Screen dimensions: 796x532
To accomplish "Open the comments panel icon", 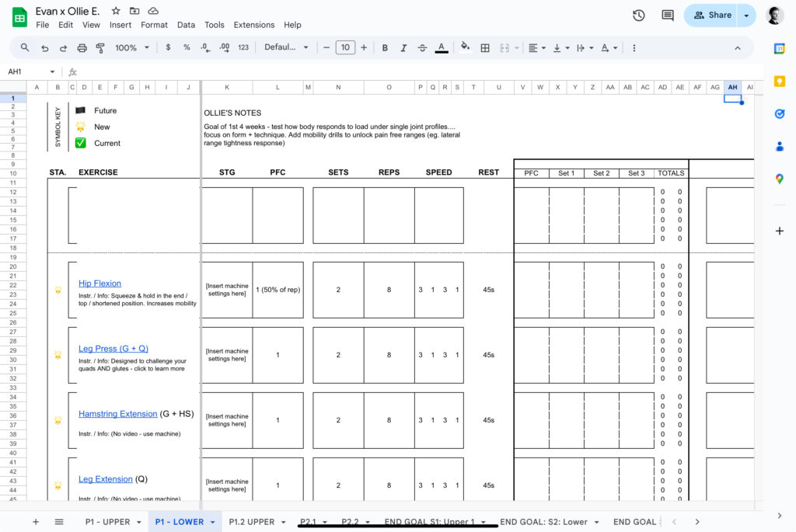I will point(667,15).
